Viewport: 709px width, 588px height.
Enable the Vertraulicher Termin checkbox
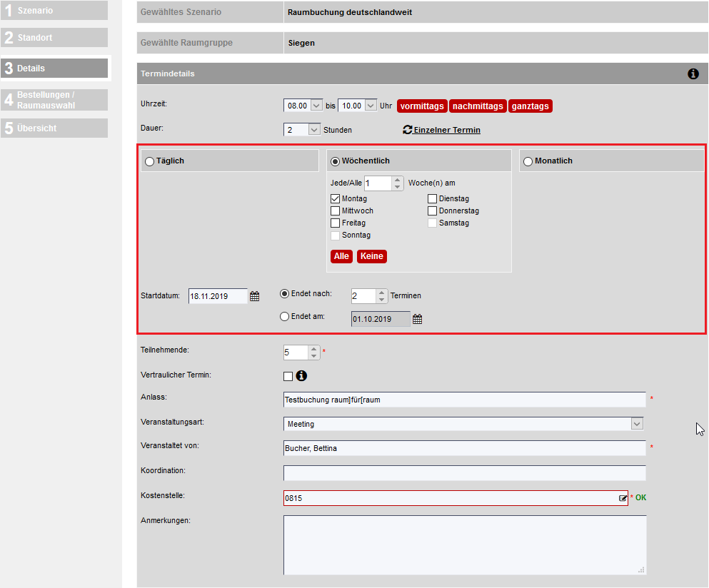[288, 376]
